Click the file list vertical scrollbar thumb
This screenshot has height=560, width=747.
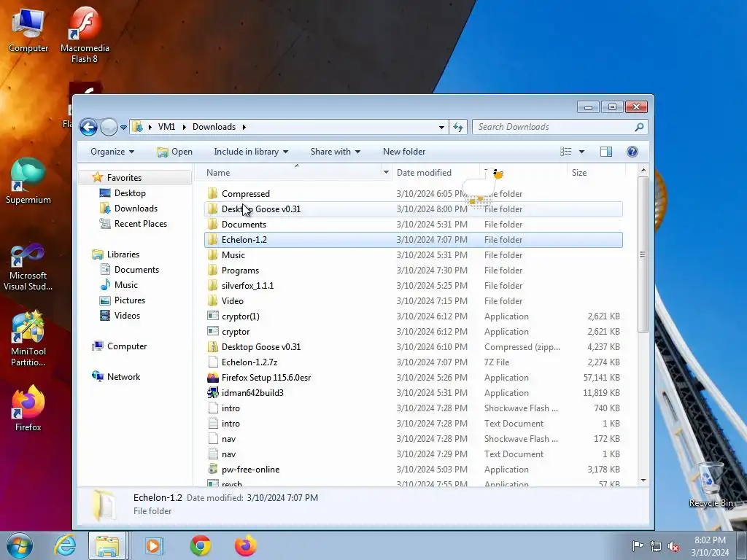click(x=643, y=254)
